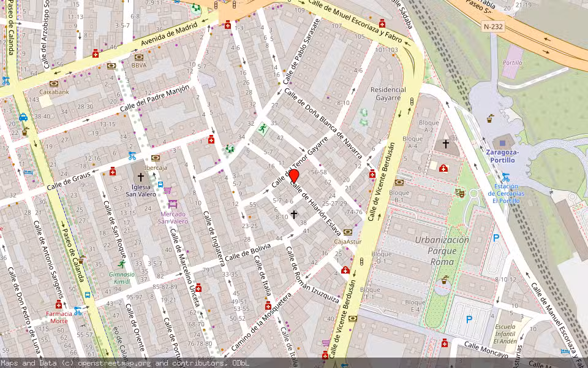The image size is (588, 368).
Task: Select the Zaragoza-Portillo station square icon
Action: tap(502, 143)
